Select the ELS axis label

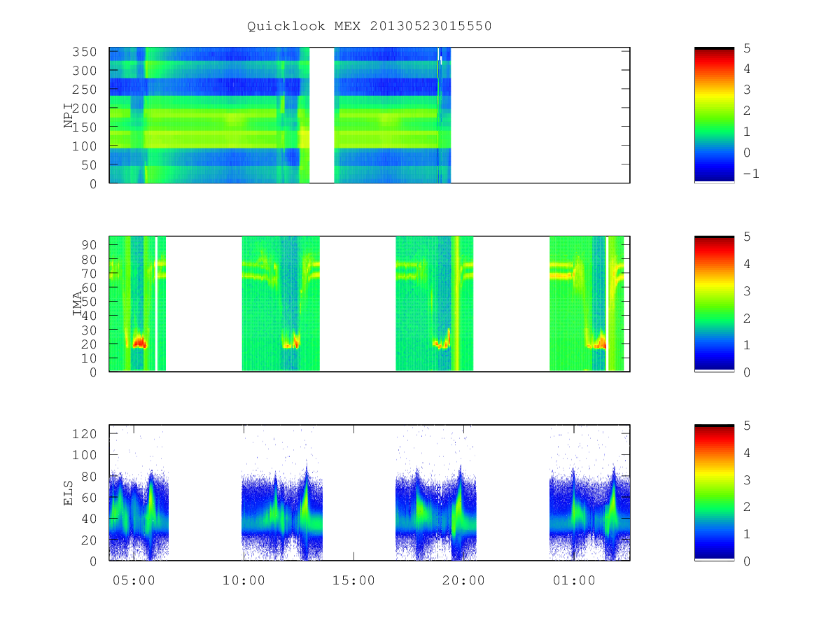69,492
